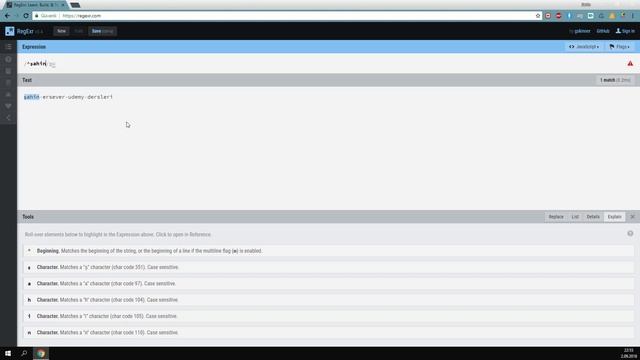Click the Save button in header

(x=102, y=31)
